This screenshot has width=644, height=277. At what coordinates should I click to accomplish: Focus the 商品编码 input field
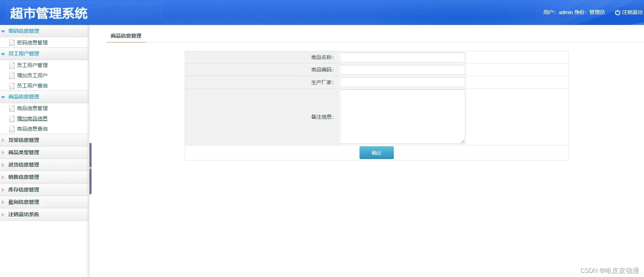tap(402, 70)
